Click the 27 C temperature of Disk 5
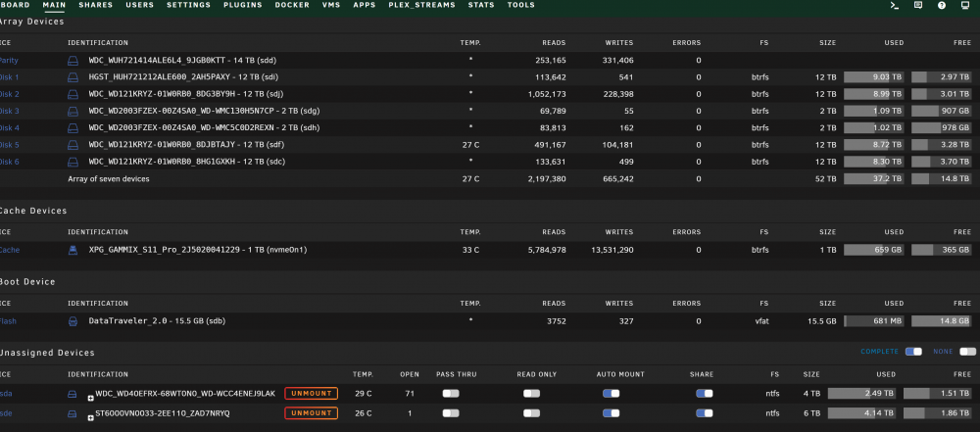 pyautogui.click(x=470, y=145)
